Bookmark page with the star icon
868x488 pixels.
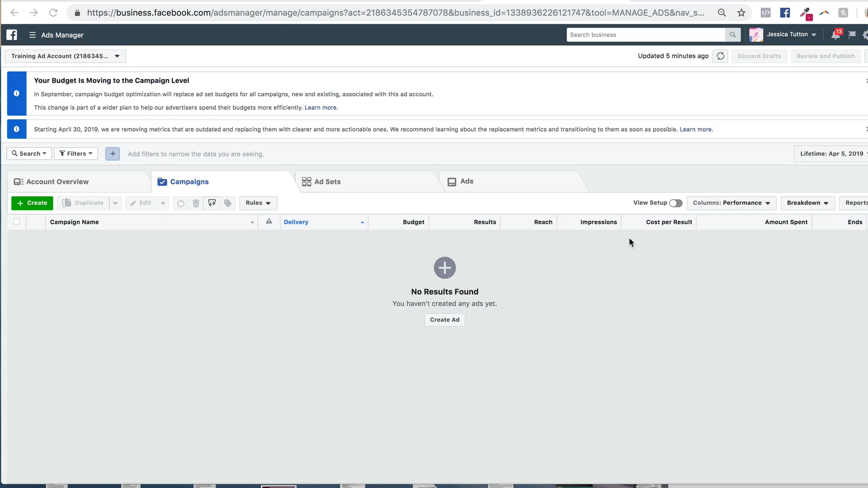pos(741,13)
